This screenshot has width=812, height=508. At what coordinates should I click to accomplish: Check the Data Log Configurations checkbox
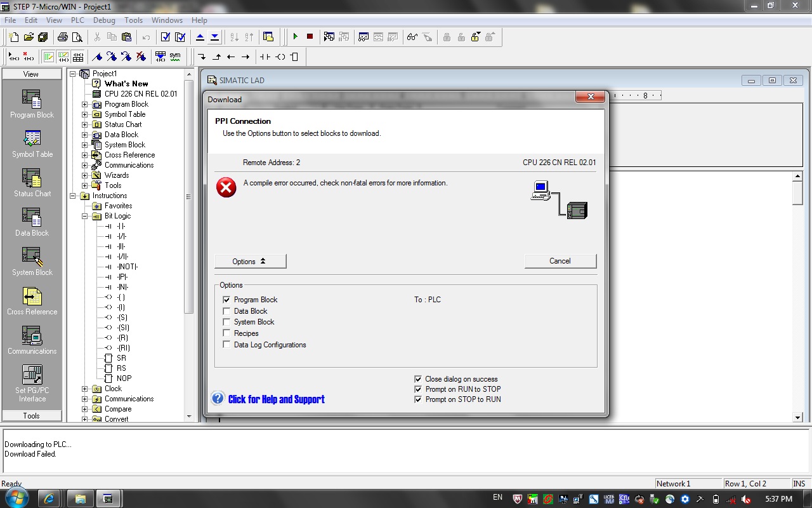click(x=226, y=345)
